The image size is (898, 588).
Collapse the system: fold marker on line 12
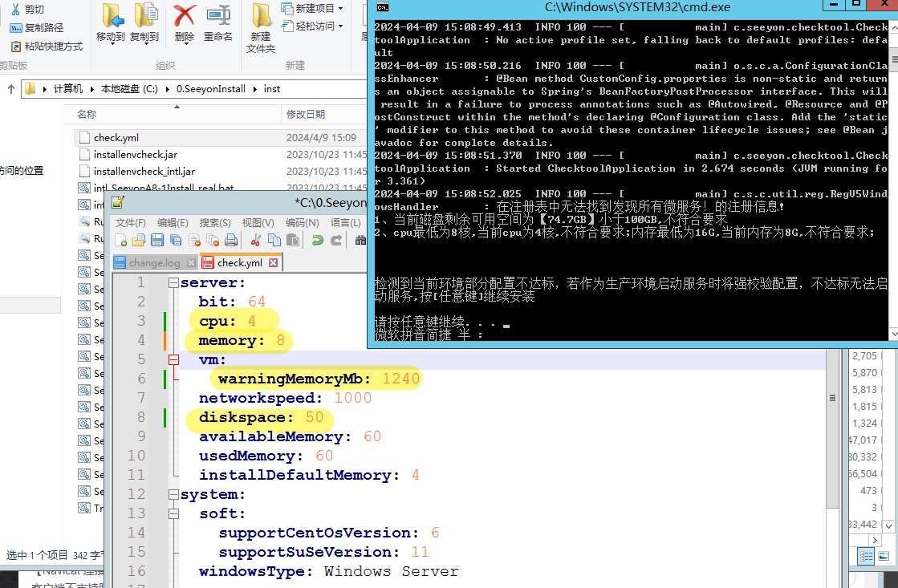[x=173, y=495]
